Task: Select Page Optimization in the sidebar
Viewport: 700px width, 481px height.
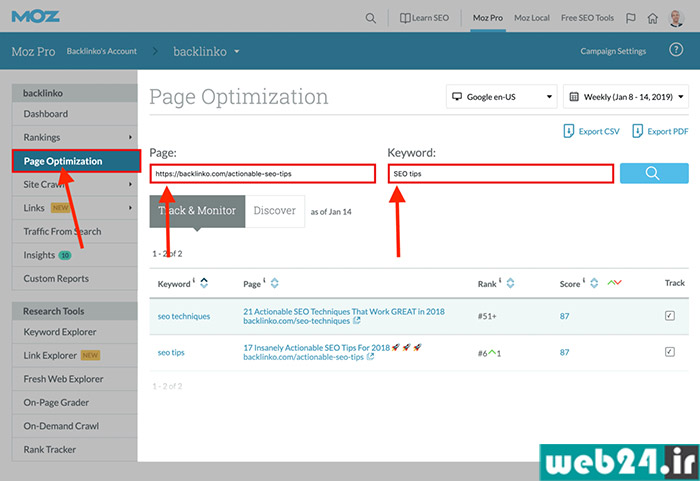Action: coord(76,161)
